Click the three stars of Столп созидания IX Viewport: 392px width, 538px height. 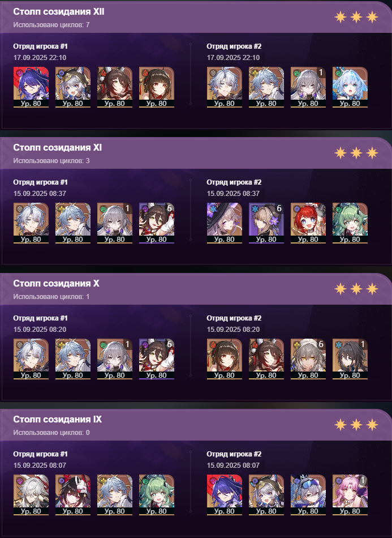(356, 424)
